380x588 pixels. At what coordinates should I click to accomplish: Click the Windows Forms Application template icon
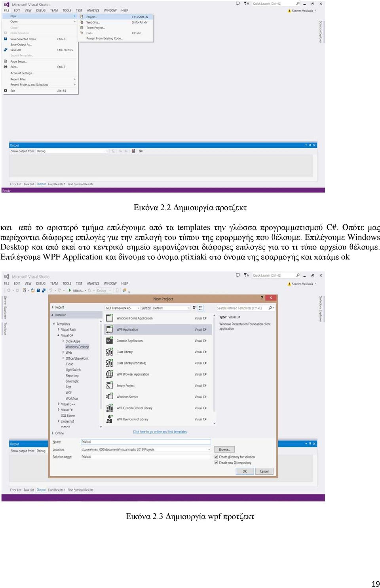110,318
